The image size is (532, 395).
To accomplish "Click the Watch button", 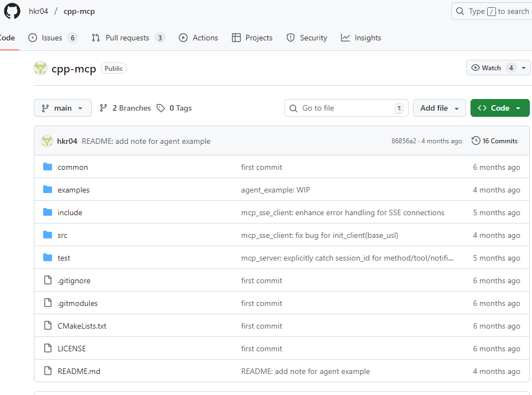I will coord(491,68).
